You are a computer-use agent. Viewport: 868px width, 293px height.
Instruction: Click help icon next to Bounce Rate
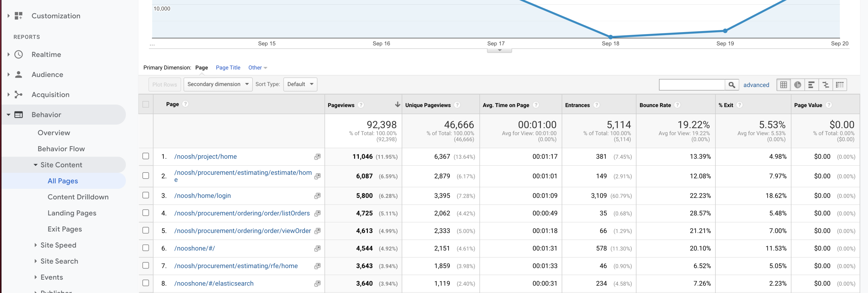[677, 105]
